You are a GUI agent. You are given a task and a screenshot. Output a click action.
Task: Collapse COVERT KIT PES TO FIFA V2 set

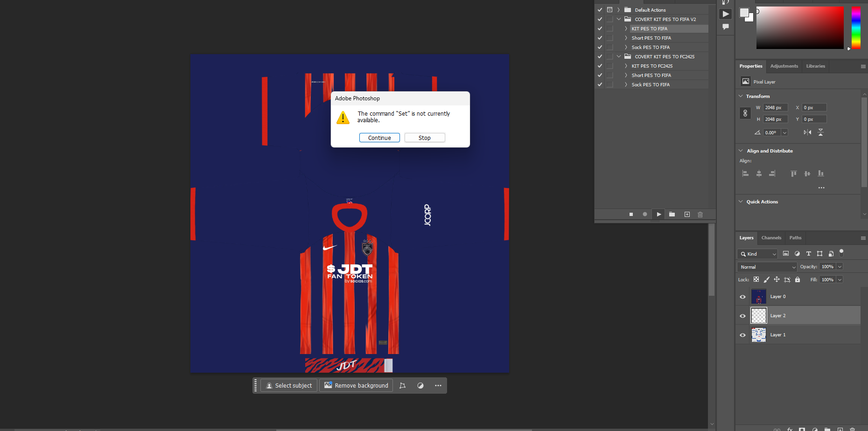[x=619, y=19]
